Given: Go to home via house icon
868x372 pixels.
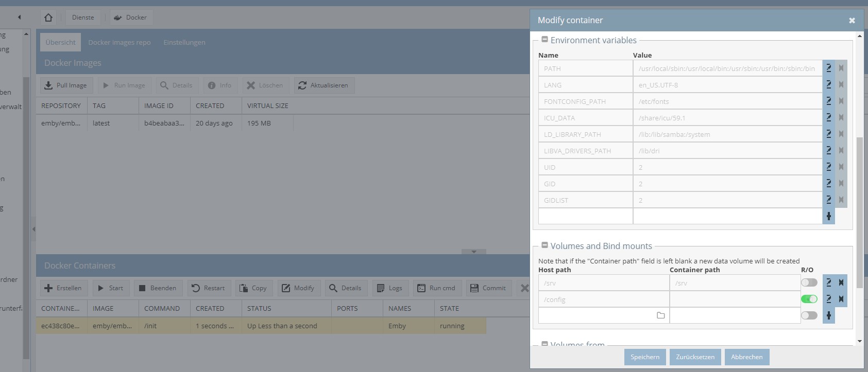Looking at the screenshot, I should point(48,17).
